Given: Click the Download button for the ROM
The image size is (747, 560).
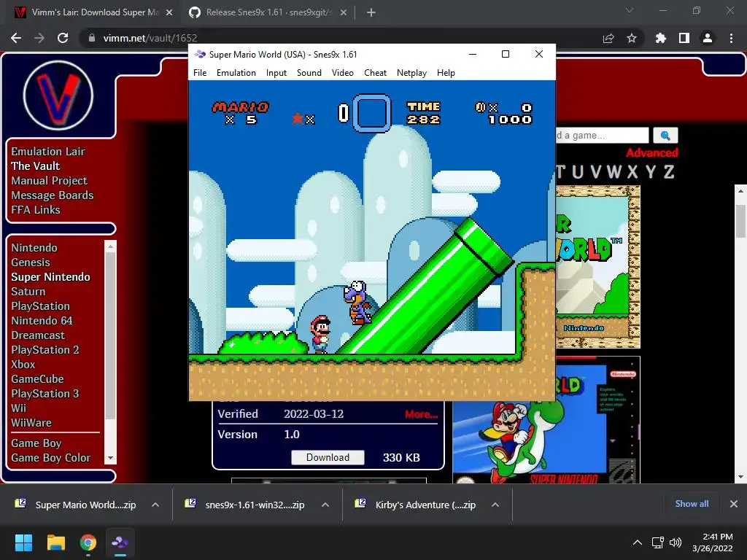Looking at the screenshot, I should [x=328, y=458].
